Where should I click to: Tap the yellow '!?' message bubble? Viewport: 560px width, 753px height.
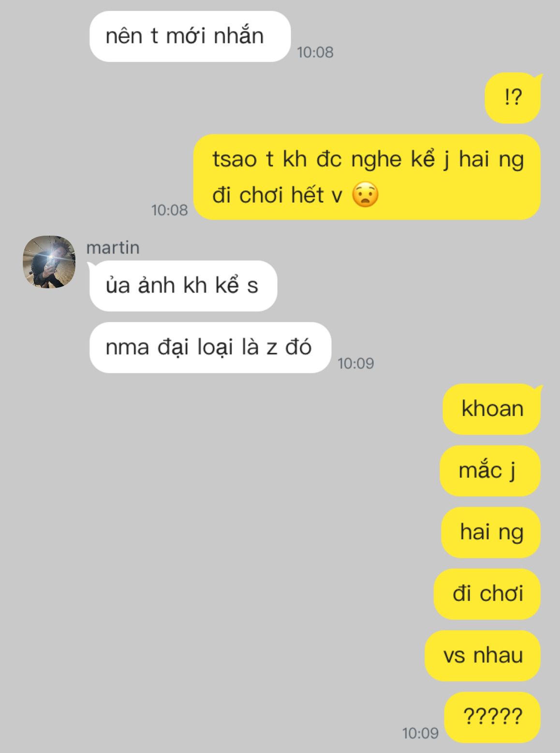click(513, 97)
